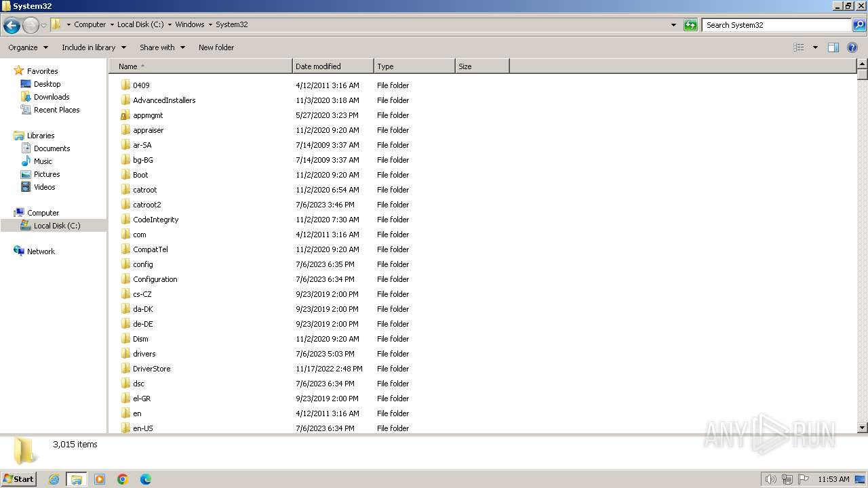Sort by Date modified column header
Viewport: 868px width, 488px height.
tap(333, 66)
